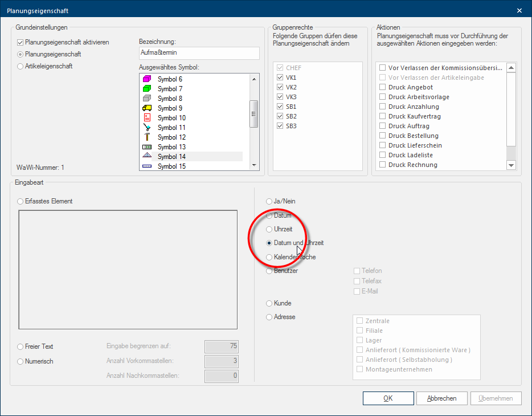Choose the red document Symbol 10
This screenshot has height=416, width=532.
tap(171, 118)
